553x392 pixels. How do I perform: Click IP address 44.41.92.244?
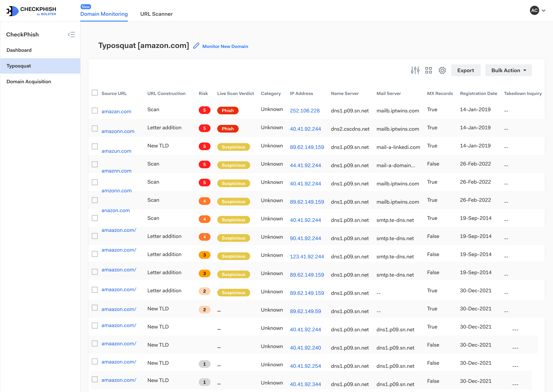click(305, 165)
